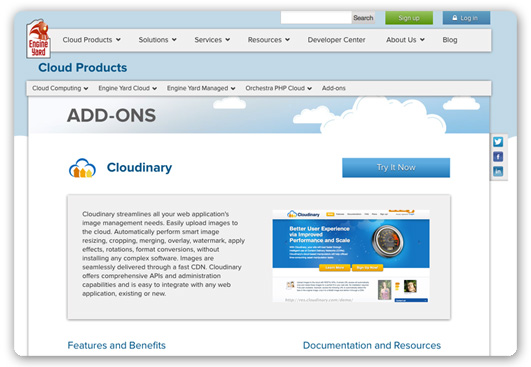
Task: Expand the Resources menu
Action: (x=269, y=40)
